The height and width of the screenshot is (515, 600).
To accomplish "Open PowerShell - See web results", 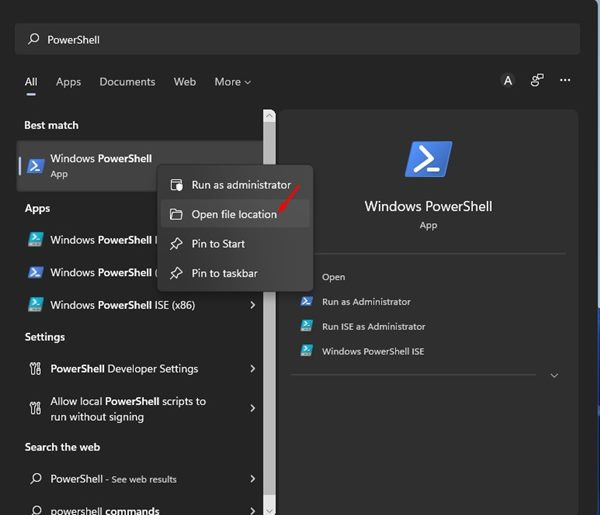I will pos(139,479).
